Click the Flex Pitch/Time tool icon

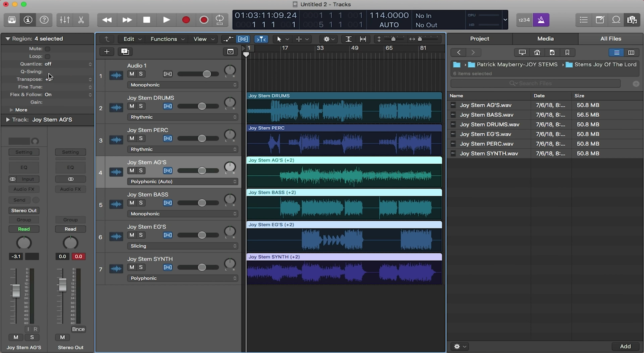point(242,39)
